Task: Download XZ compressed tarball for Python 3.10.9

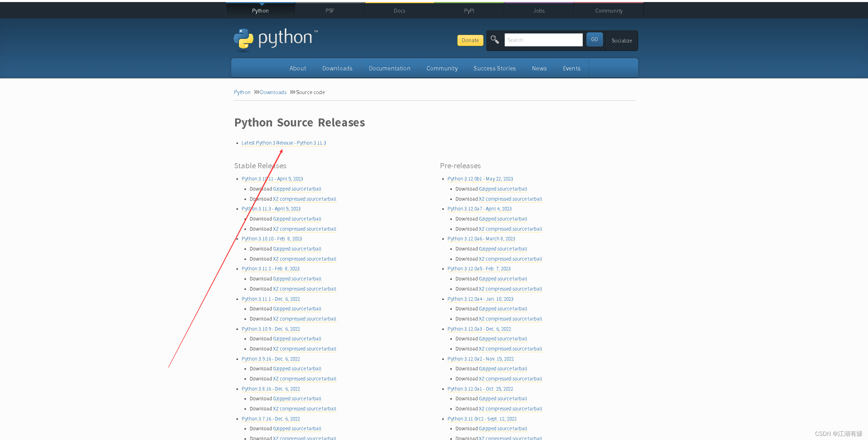Action: 304,349
